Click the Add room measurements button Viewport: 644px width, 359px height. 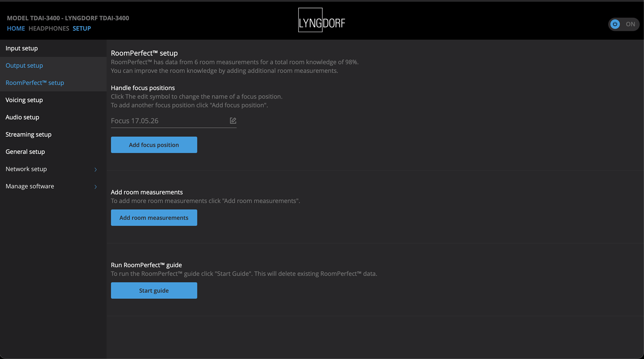point(154,218)
